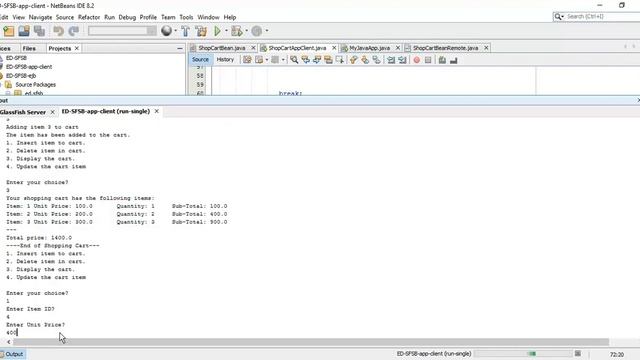640x360 pixels.
Task: Click the red Start Macro Recording icon
Action: [x=416, y=60]
